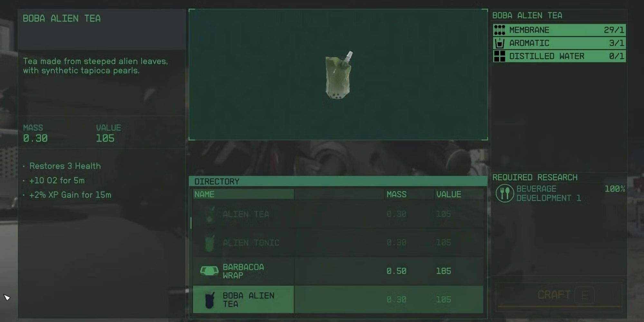Click the Distilled Water resource icon
This screenshot has width=644, height=322.
(499, 56)
